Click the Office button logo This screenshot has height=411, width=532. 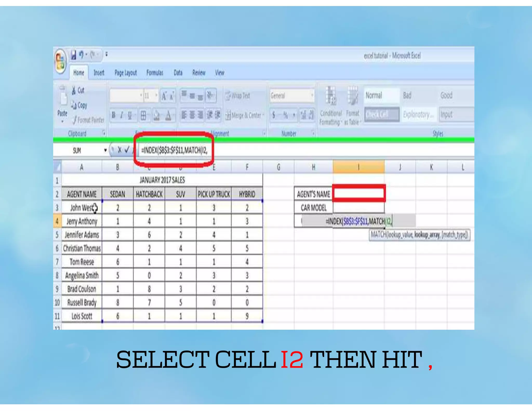(x=60, y=62)
